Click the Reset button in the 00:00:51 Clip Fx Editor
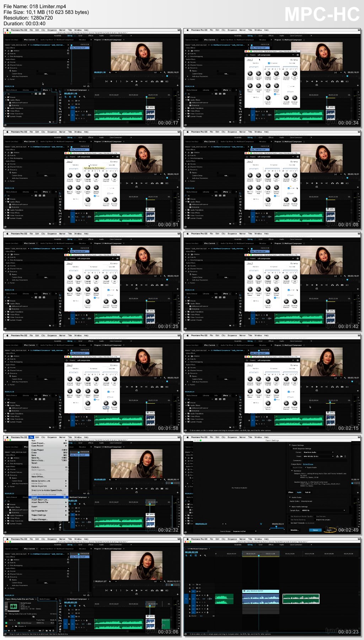 click(x=69, y=161)
